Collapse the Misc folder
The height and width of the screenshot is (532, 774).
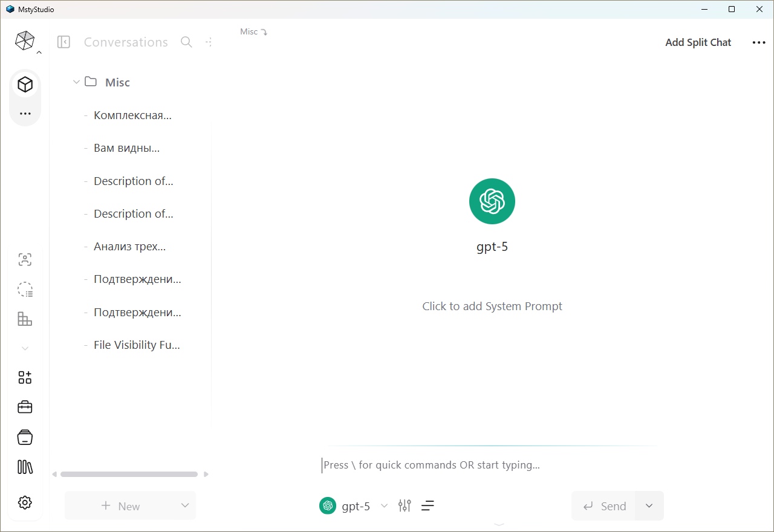point(76,82)
